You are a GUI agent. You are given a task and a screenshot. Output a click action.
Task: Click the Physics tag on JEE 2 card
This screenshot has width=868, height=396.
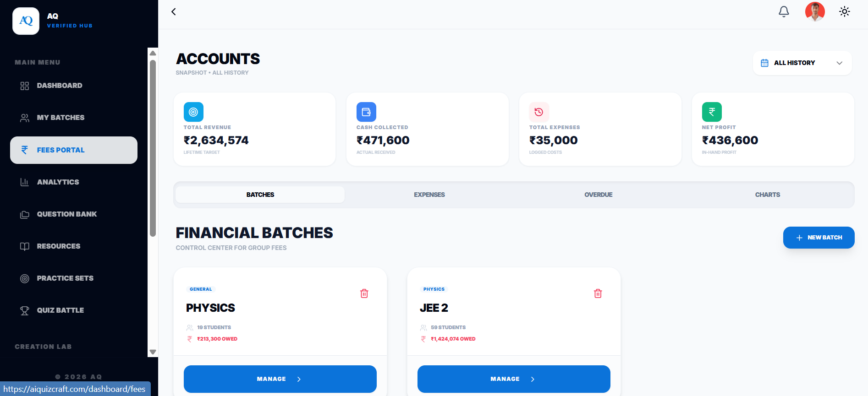point(434,289)
